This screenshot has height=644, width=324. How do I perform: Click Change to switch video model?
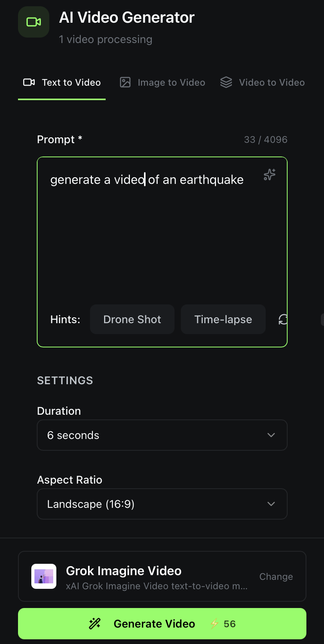276,577
